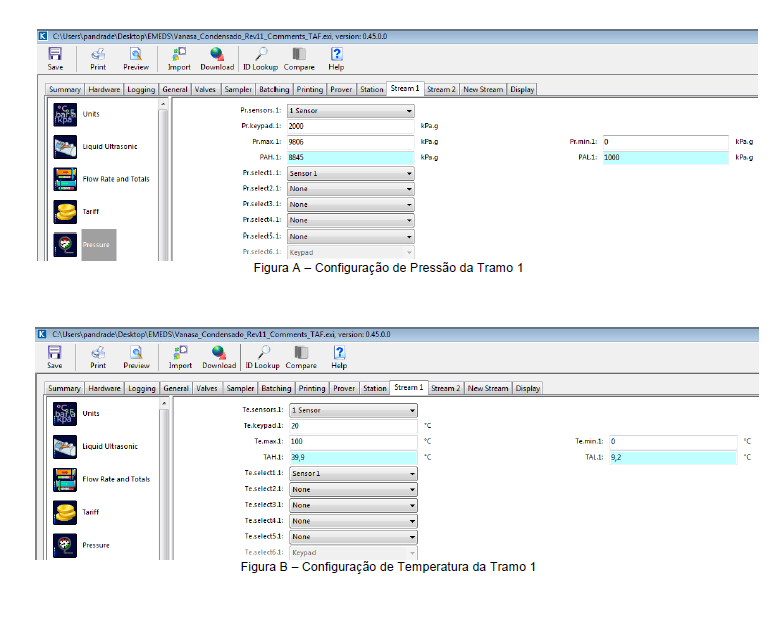This screenshot has width=784, height=626.
Task: Click TAL.1 field showing 9,2
Action: [673, 458]
